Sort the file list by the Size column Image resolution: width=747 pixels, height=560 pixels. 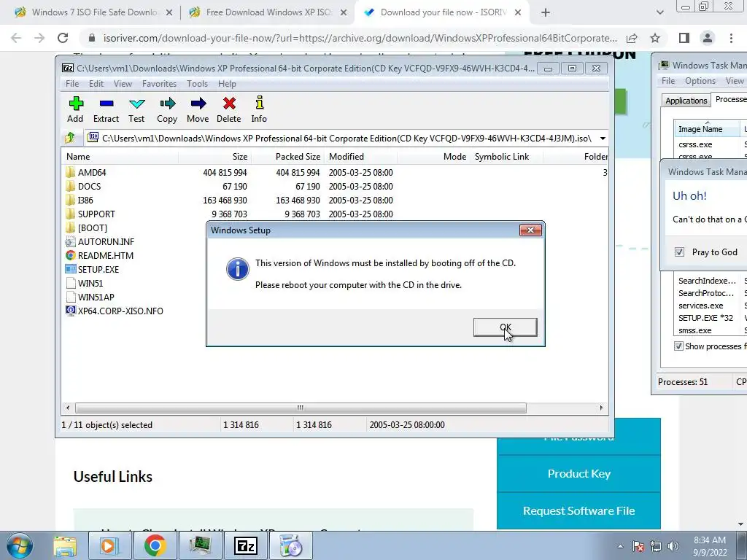coord(215,157)
